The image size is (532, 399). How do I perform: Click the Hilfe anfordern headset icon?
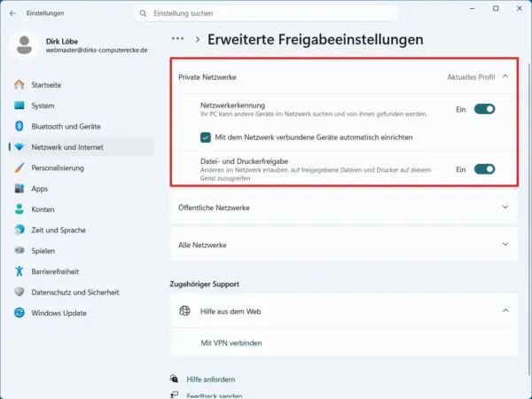(x=174, y=379)
